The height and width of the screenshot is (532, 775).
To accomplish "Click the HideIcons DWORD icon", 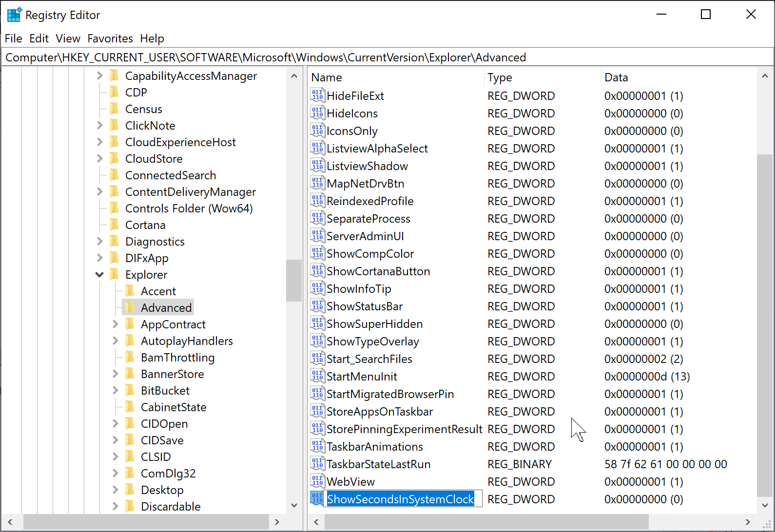I will coord(317,113).
